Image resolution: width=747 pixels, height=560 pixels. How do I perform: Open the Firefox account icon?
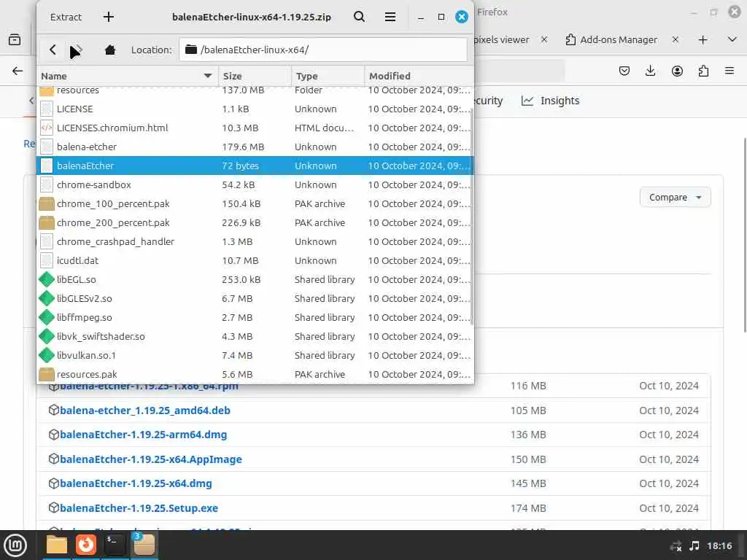point(677,71)
